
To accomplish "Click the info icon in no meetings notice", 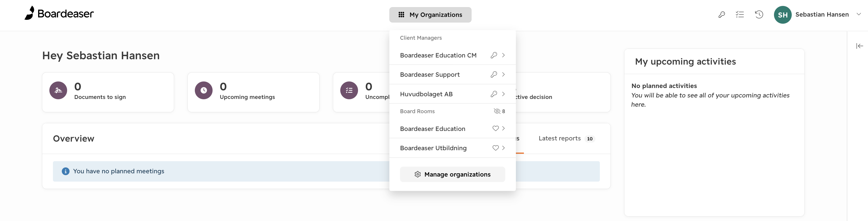I will [65, 171].
